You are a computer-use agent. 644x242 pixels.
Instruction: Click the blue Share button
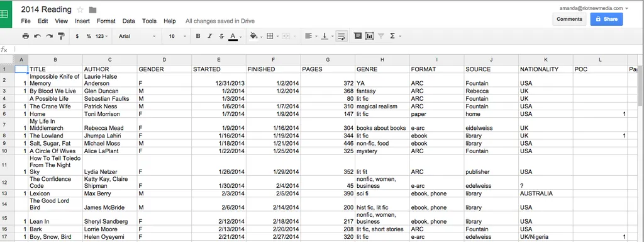point(606,19)
